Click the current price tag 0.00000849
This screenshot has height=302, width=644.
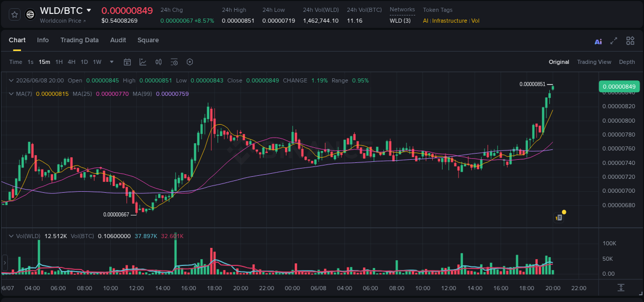pyautogui.click(x=619, y=87)
